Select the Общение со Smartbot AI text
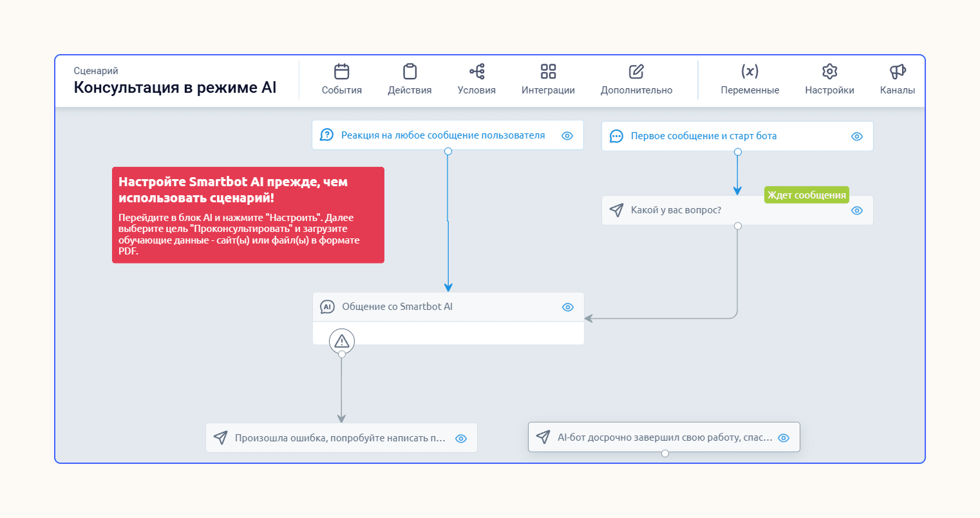980x518 pixels. coord(397,307)
